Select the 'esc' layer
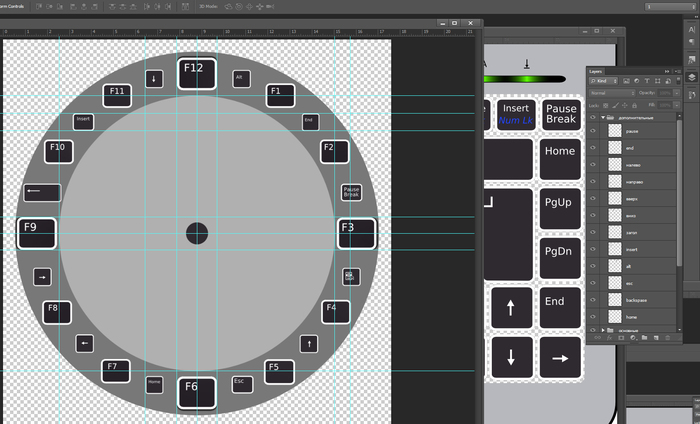Viewport: 700px width, 424px height. coord(631,283)
